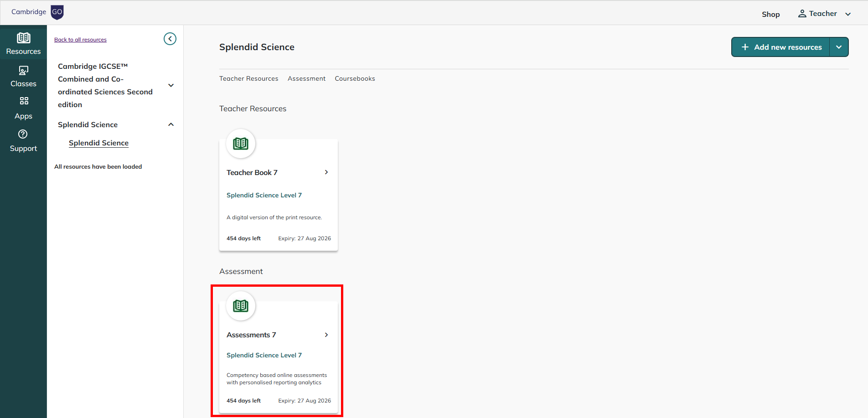Open the Support help icon
Screen dimensions: 868x418
[23, 134]
